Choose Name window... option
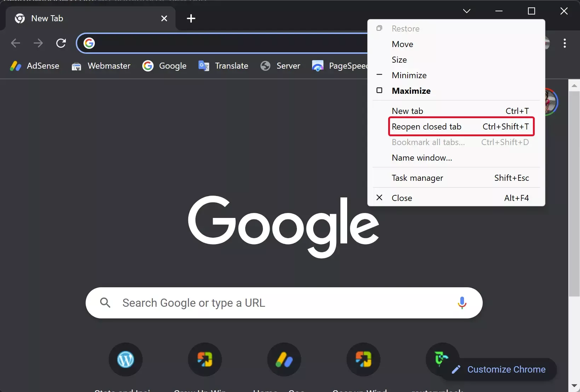 coord(456,158)
